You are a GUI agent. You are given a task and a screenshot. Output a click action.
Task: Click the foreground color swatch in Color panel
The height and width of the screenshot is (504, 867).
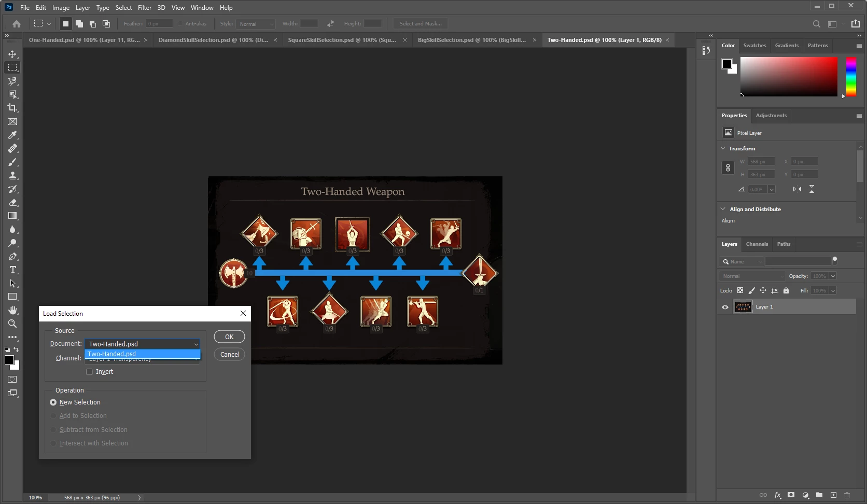(x=726, y=64)
